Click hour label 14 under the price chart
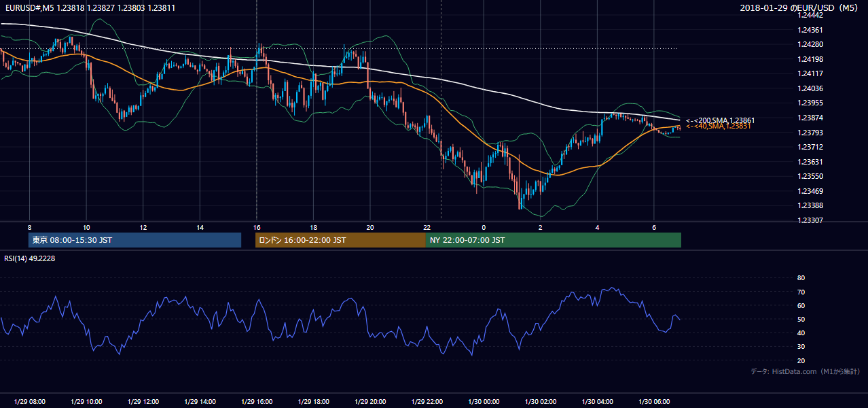868x408 pixels. click(x=200, y=227)
